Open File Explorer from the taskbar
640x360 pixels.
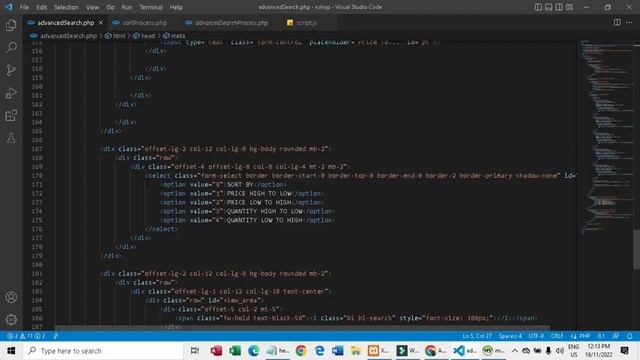356,351
